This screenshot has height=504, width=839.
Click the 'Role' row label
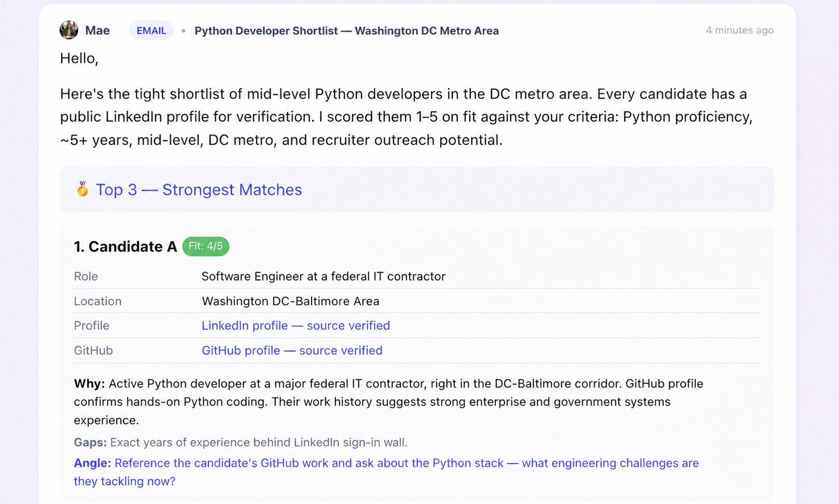pyautogui.click(x=86, y=276)
